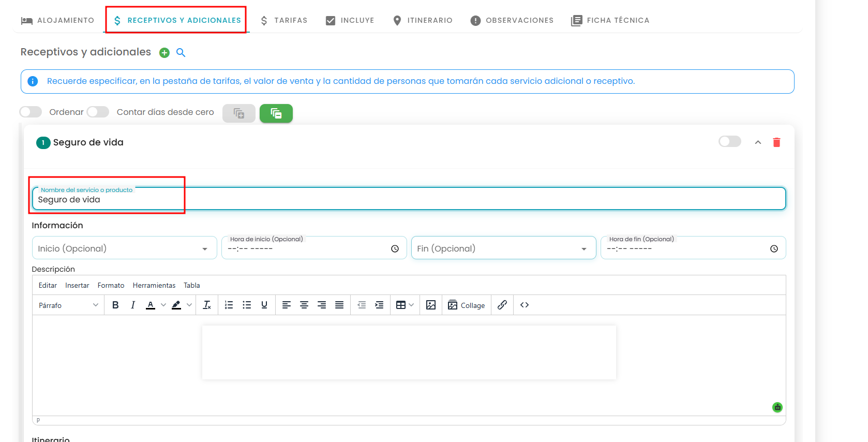Open the Fin (Opcional) dropdown
868x442 pixels.
click(x=503, y=248)
